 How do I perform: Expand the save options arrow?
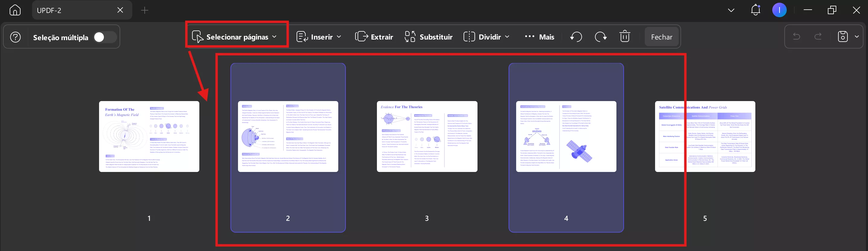coord(857,36)
